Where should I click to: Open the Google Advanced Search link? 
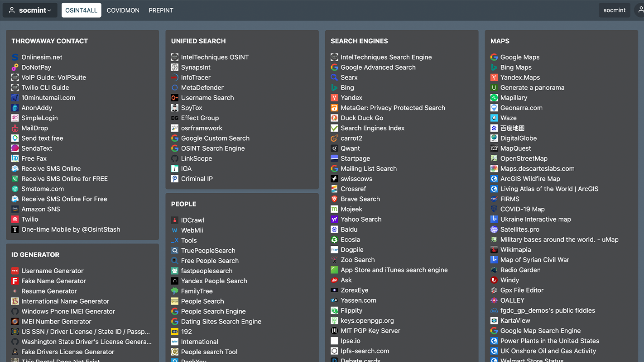(378, 67)
